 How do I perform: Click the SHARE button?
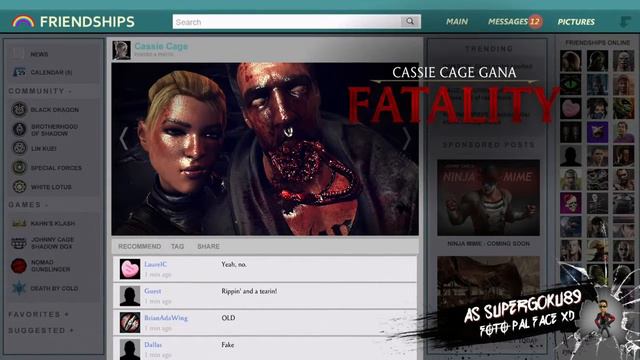(209, 246)
